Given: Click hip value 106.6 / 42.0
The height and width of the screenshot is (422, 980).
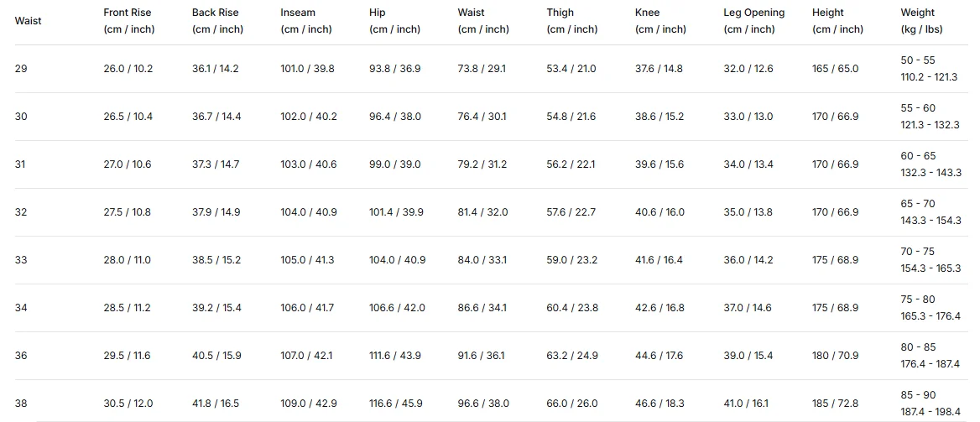Looking at the screenshot, I should pyautogui.click(x=398, y=308).
